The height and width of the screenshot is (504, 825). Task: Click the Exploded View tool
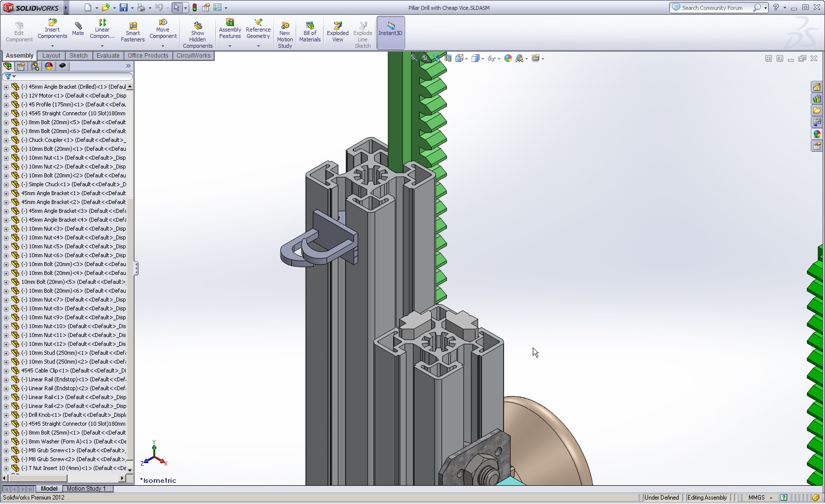tap(338, 32)
